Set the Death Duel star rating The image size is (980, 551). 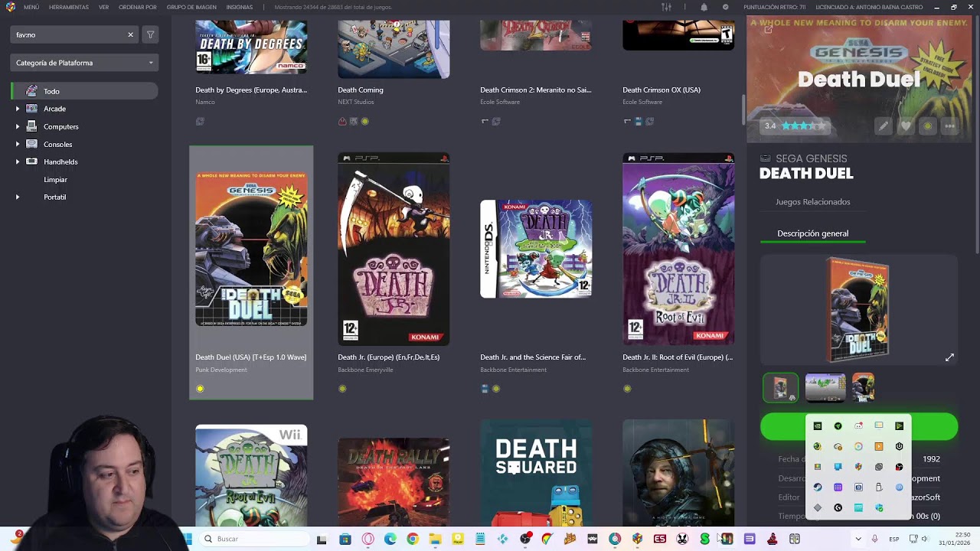click(802, 126)
